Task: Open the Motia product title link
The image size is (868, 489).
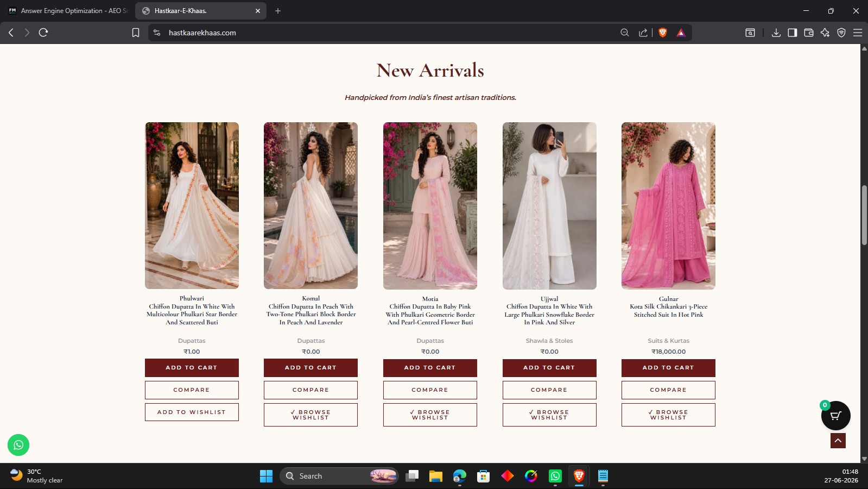Action: coord(430,311)
